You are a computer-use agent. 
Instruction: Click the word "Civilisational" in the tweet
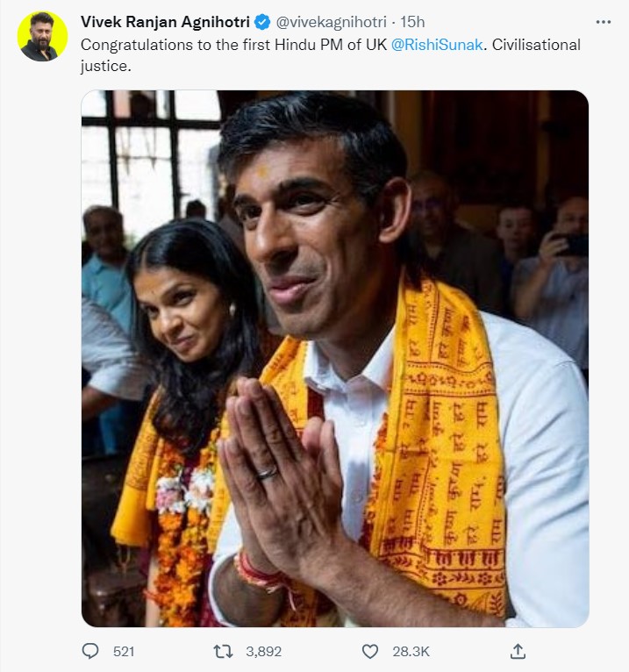point(536,44)
